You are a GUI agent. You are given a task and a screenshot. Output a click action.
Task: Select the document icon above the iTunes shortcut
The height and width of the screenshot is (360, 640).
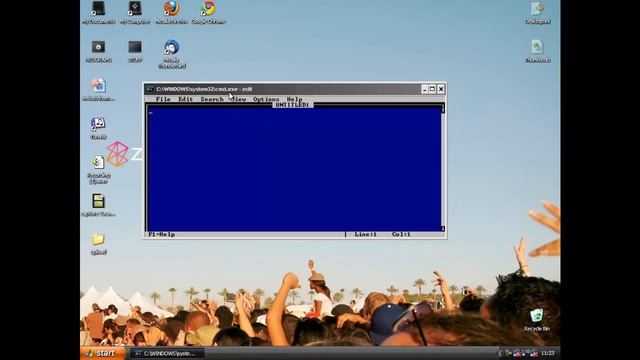click(x=98, y=90)
